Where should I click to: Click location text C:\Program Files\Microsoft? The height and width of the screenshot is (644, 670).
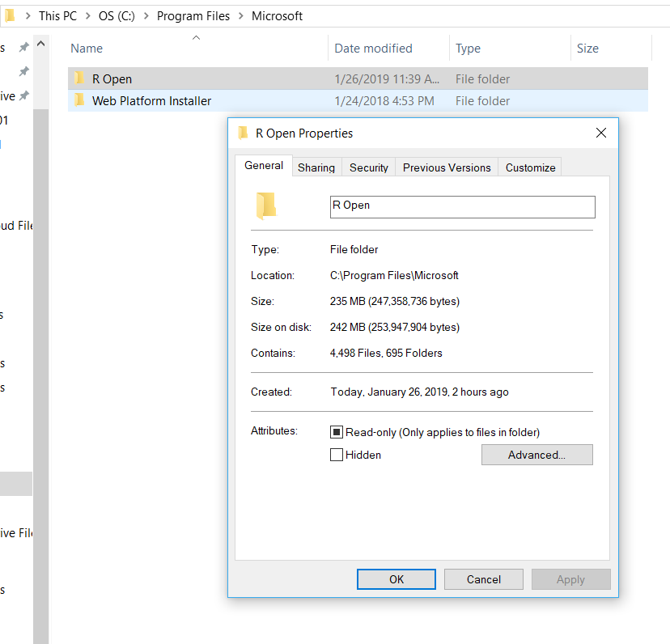point(394,275)
